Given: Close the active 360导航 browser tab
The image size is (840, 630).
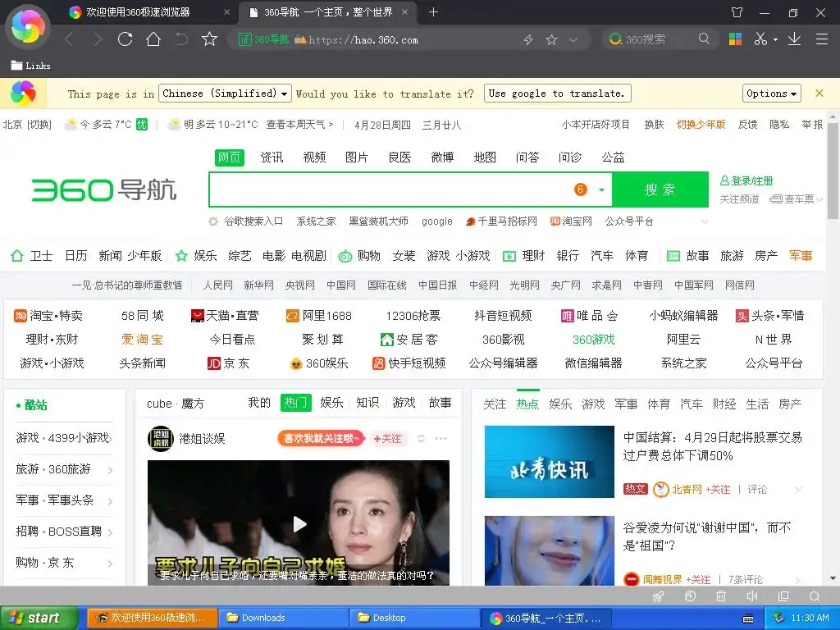Looking at the screenshot, I should 404,11.
